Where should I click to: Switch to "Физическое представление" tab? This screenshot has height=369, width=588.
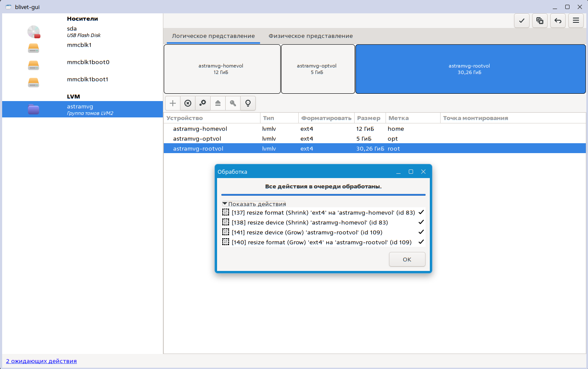(x=310, y=36)
